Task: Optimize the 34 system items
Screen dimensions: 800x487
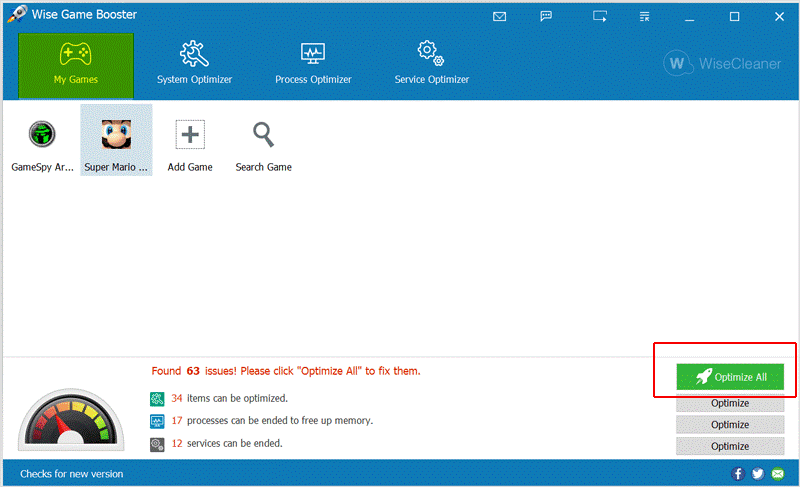Action: [730, 403]
